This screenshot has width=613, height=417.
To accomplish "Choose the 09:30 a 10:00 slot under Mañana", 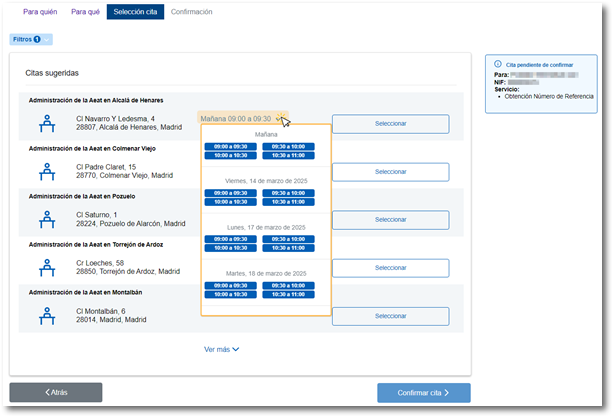I will coord(289,146).
